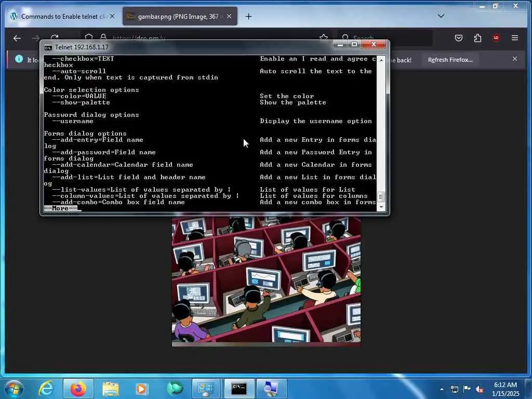Close the gambar.png tab
Screen dimensions: 532x399
(229, 16)
